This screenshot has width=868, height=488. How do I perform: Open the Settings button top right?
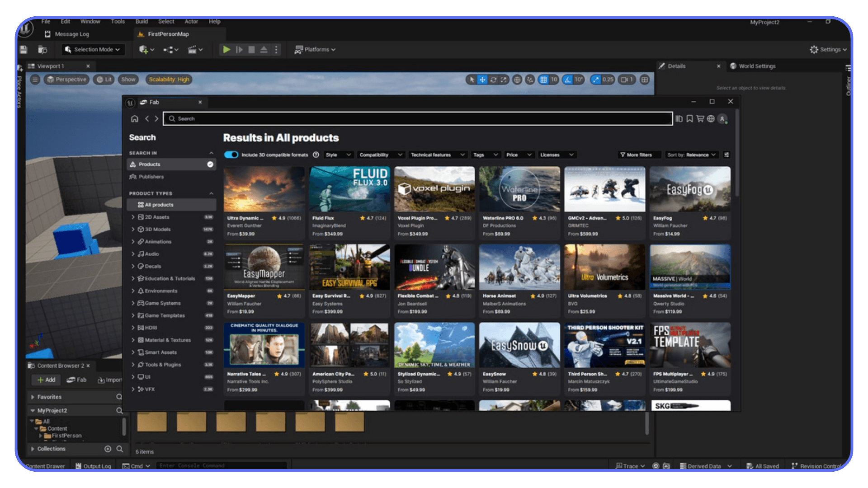pyautogui.click(x=828, y=50)
